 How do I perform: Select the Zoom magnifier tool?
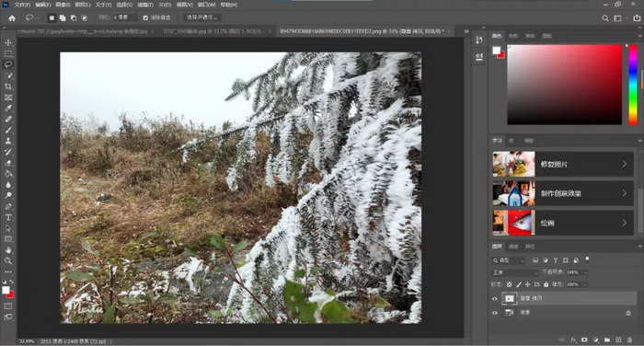[x=8, y=261]
